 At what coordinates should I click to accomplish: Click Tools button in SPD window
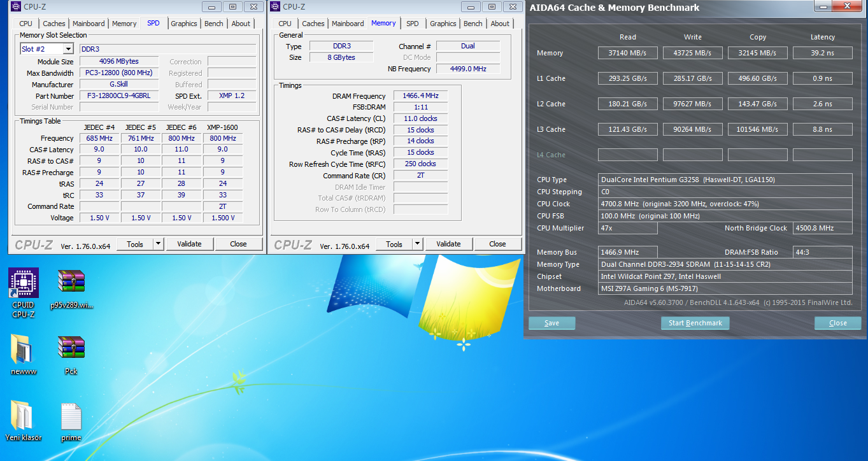coord(135,244)
